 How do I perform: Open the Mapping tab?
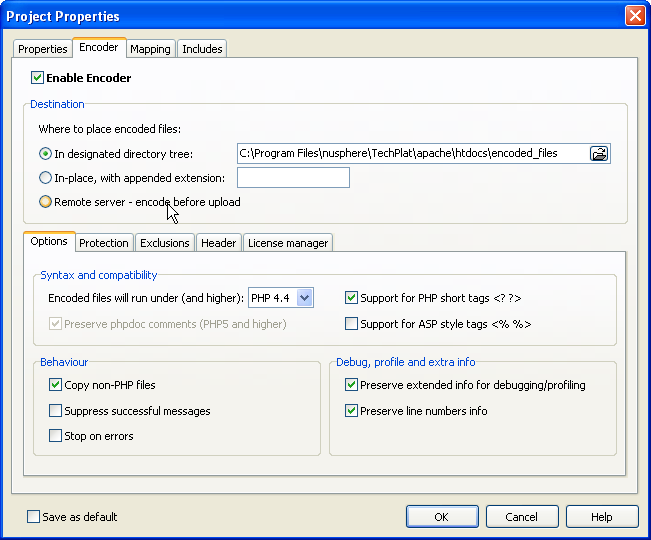[x=150, y=49]
